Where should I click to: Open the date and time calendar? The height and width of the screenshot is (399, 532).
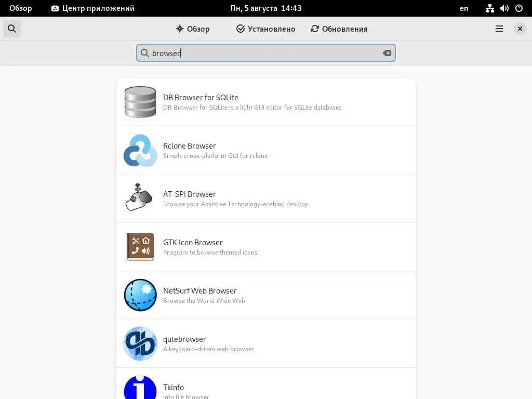tap(265, 8)
